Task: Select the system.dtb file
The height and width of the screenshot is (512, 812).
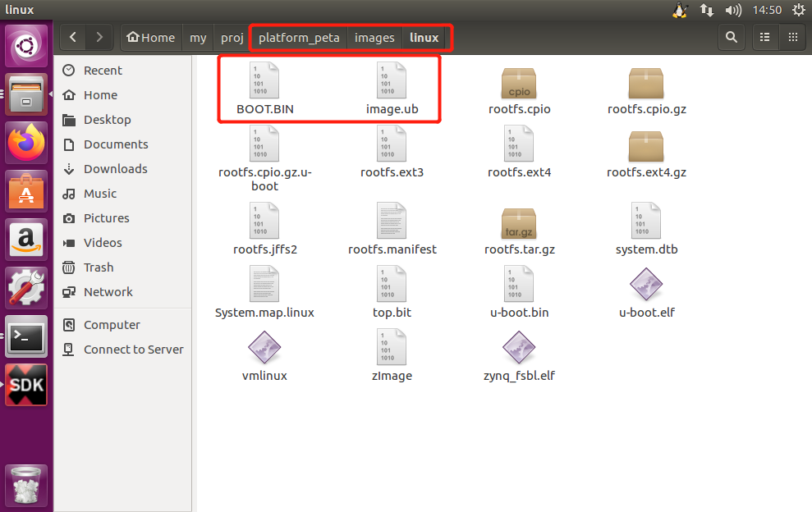Action: tap(646, 220)
